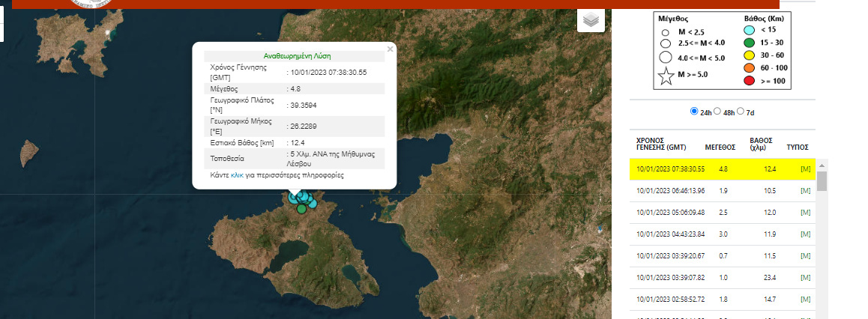The height and width of the screenshot is (319, 868).
Task: Click the [M] type icon for the 04:43:23.84 event
Action: [805, 234]
